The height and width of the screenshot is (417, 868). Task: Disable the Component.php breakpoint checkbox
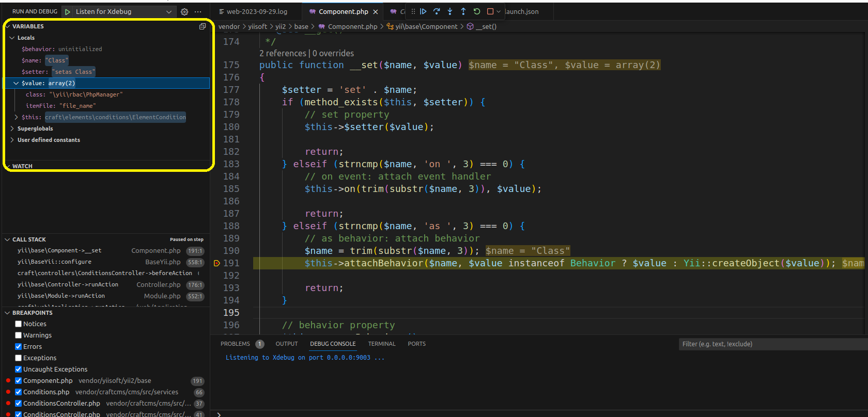click(x=19, y=380)
